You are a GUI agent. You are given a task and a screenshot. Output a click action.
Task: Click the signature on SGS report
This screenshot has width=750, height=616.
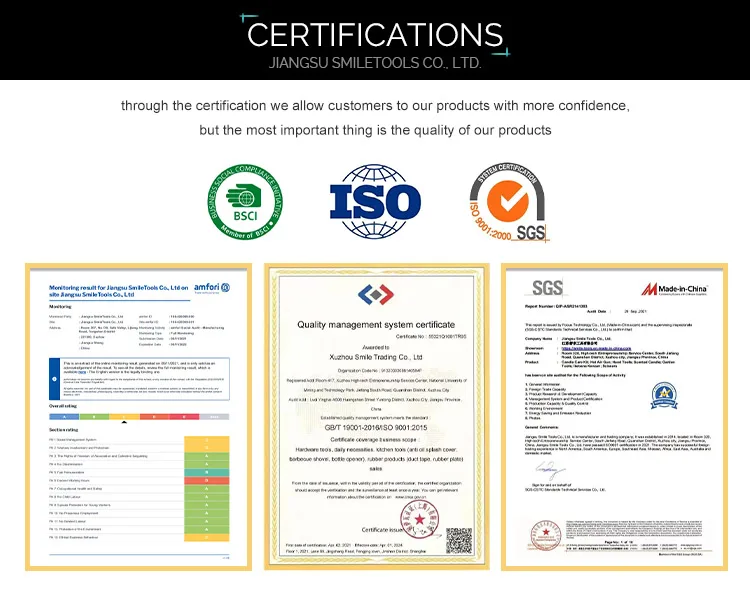(550, 470)
